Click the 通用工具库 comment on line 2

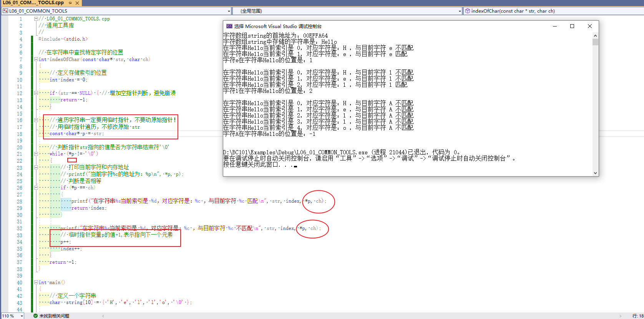click(56, 25)
